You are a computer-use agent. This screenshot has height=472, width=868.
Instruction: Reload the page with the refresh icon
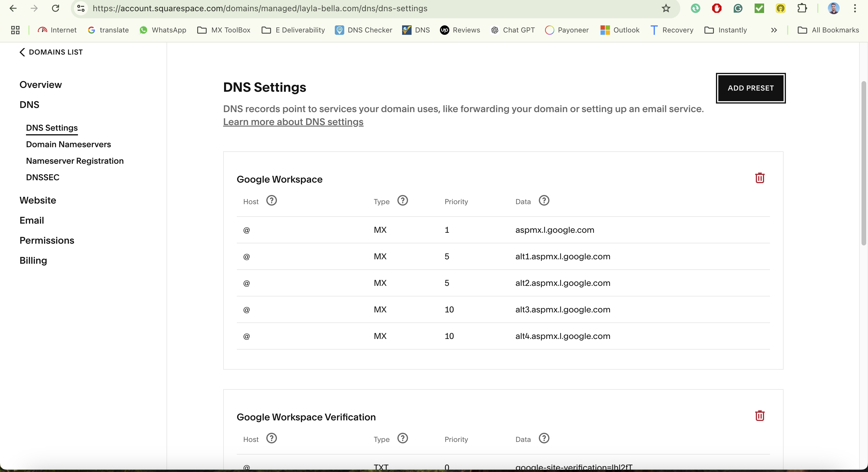point(56,9)
